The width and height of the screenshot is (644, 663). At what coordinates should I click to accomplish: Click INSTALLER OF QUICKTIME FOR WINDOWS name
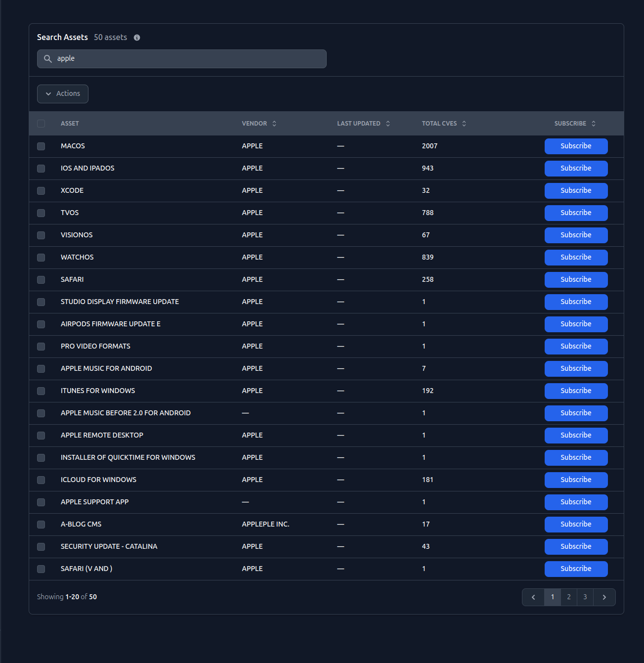coord(128,458)
